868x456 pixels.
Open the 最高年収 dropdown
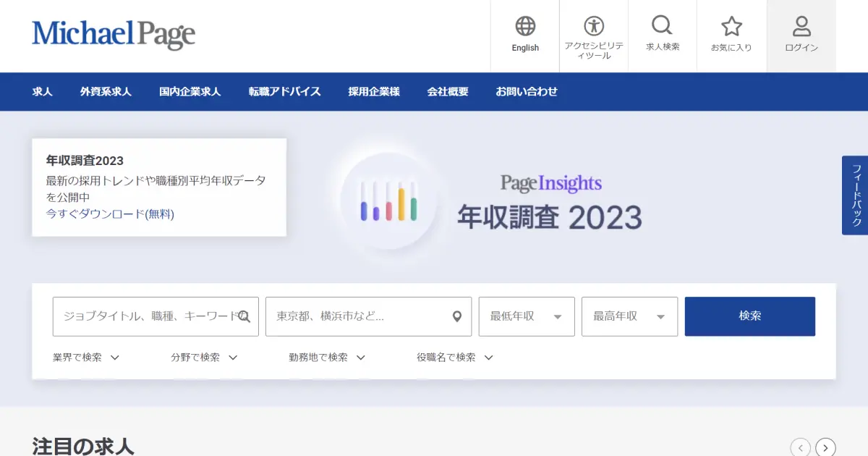pyautogui.click(x=629, y=316)
